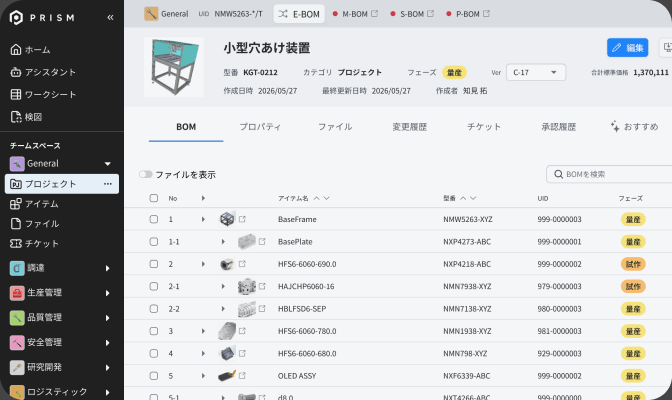Click the プロジェクト three-dots more icon
This screenshot has height=400, width=672.
pos(108,184)
